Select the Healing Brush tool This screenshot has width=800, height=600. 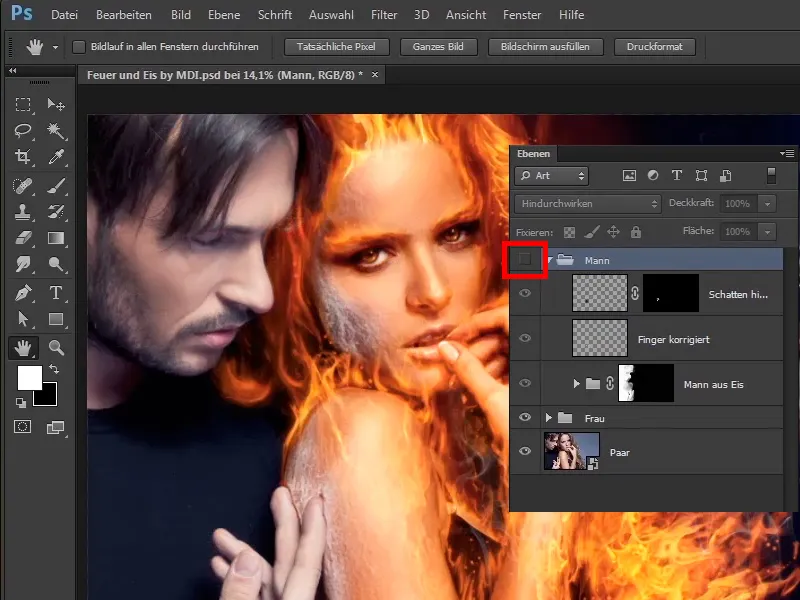tap(23, 186)
